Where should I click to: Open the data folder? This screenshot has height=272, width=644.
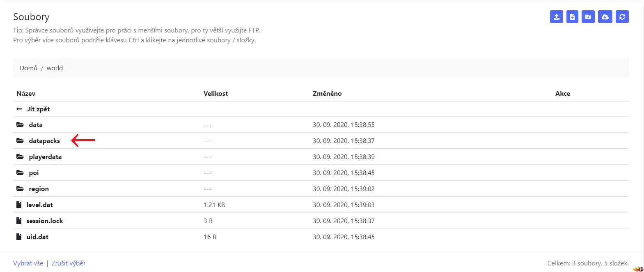[x=36, y=124]
